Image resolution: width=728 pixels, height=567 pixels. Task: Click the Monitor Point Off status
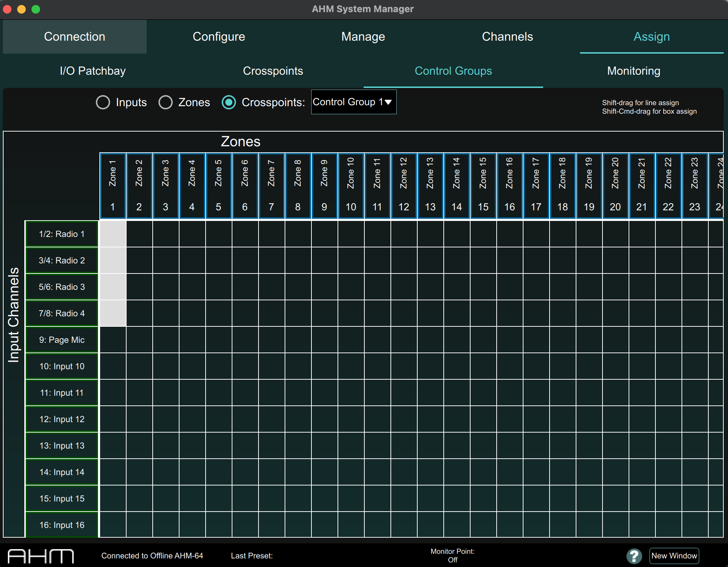pos(453,556)
